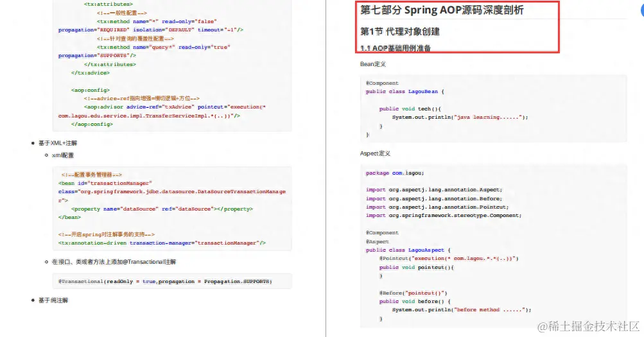Click line '<bean id="transactionManager"'

tap(105, 184)
